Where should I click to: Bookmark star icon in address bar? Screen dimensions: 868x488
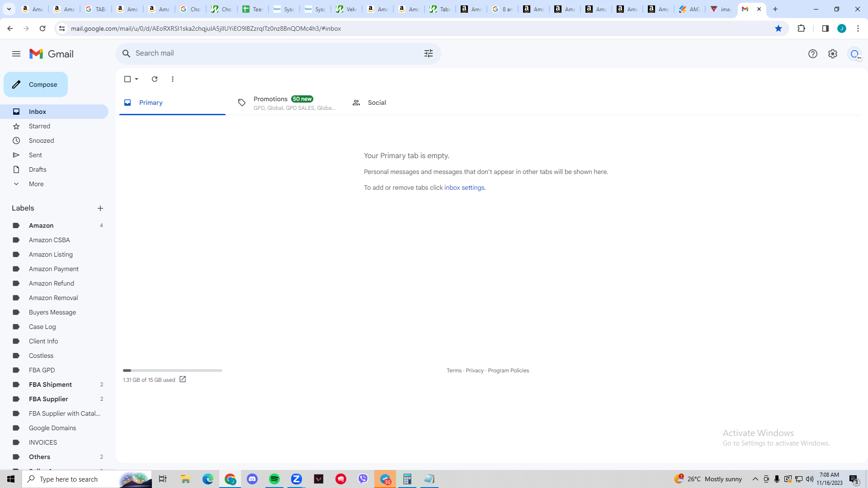tap(778, 28)
